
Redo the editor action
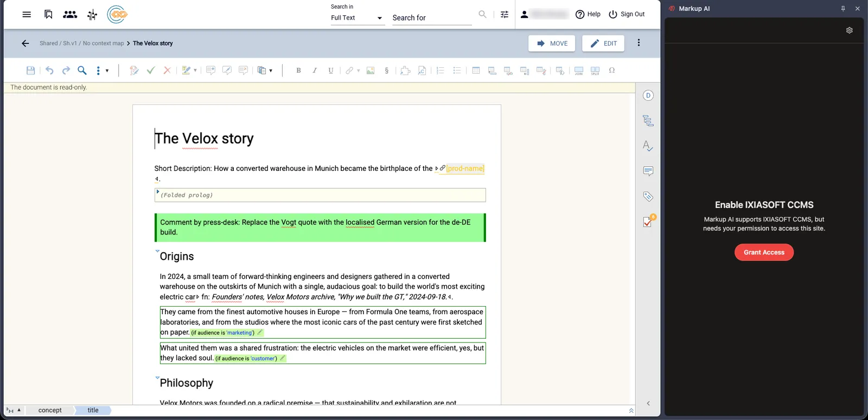(66, 71)
